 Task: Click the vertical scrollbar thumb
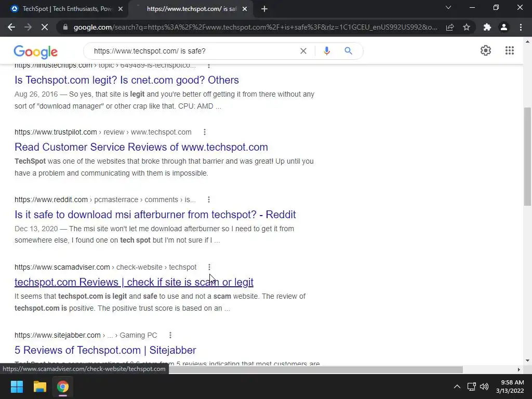(527, 156)
